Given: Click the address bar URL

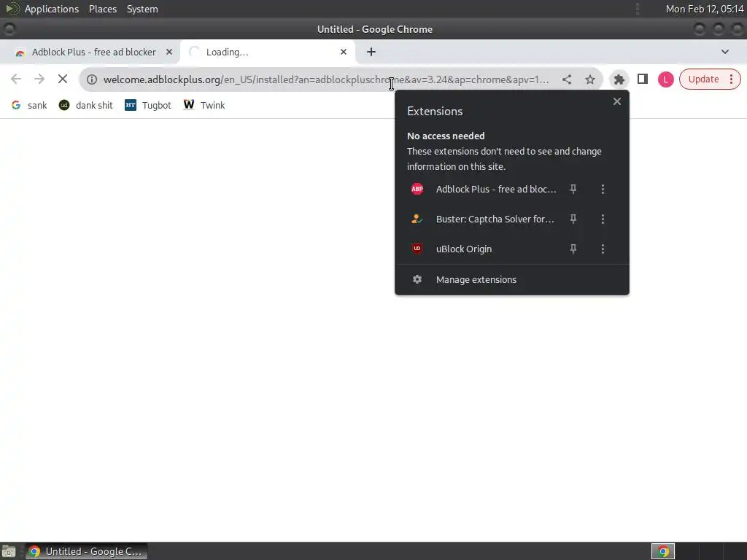Looking at the screenshot, I should tap(326, 79).
